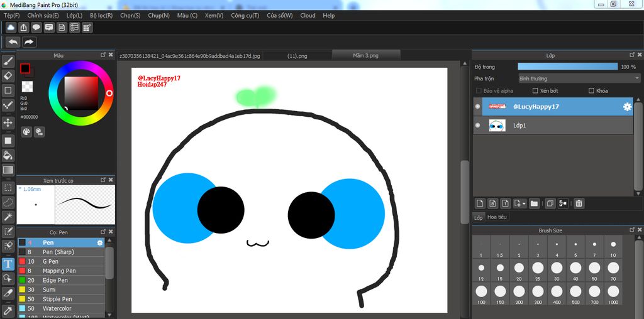Toggle the Bảo vệ alpha checkbox

coord(479,90)
